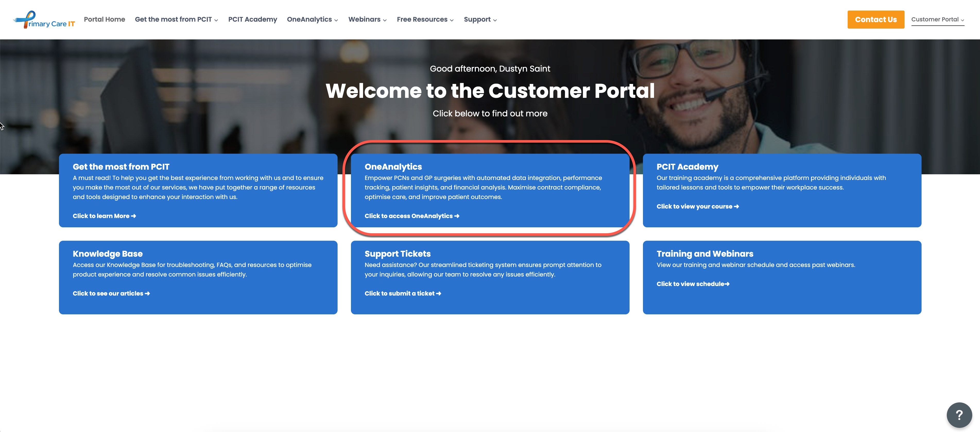This screenshot has width=980, height=432.
Task: Expand Get the most from PCIT menu
Action: pos(177,19)
